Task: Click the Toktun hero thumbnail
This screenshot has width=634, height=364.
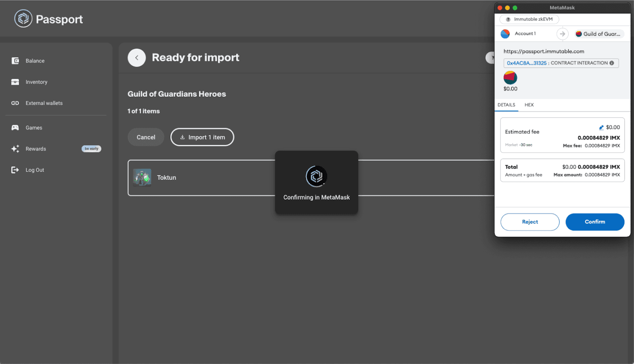Action: pyautogui.click(x=142, y=177)
